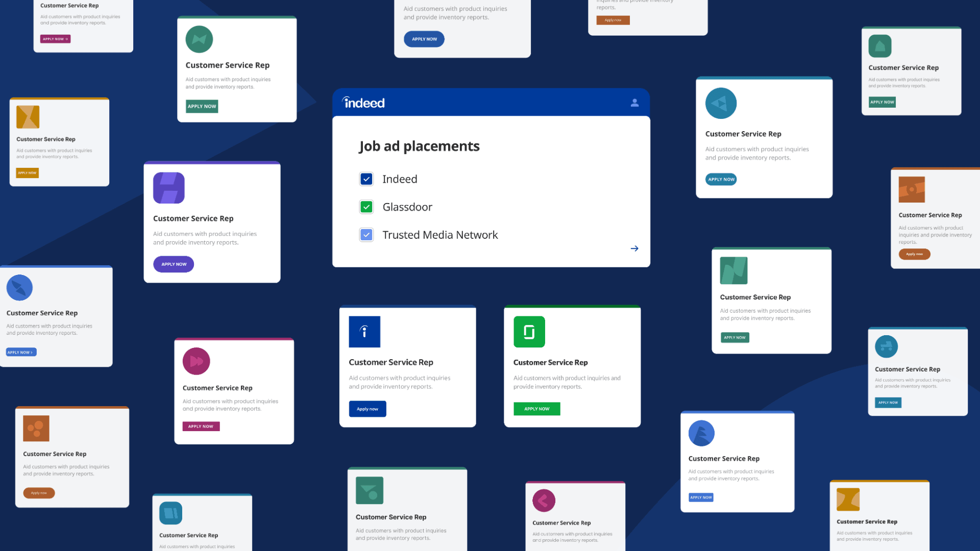Click the green circular bowtie logo
The height and width of the screenshot is (551, 980).
coord(199,39)
